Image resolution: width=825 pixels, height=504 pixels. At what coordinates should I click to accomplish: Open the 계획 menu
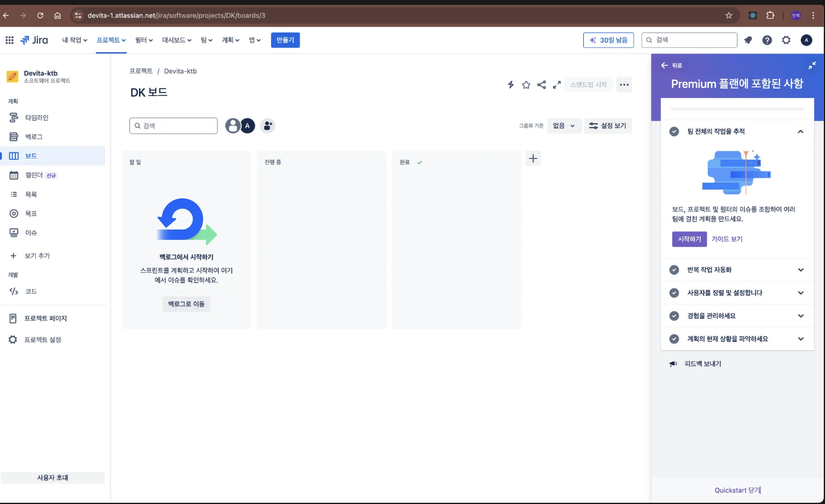point(230,40)
